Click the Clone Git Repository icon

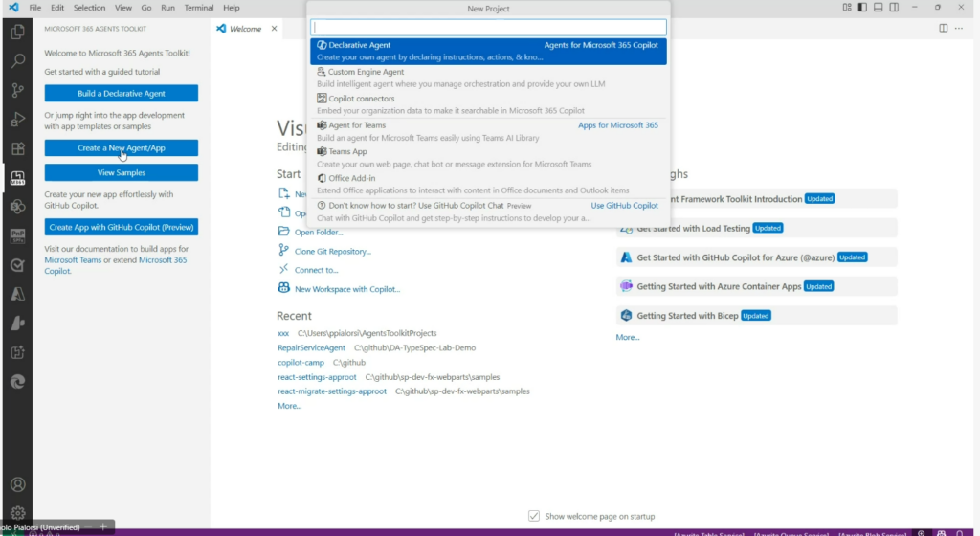coord(283,251)
